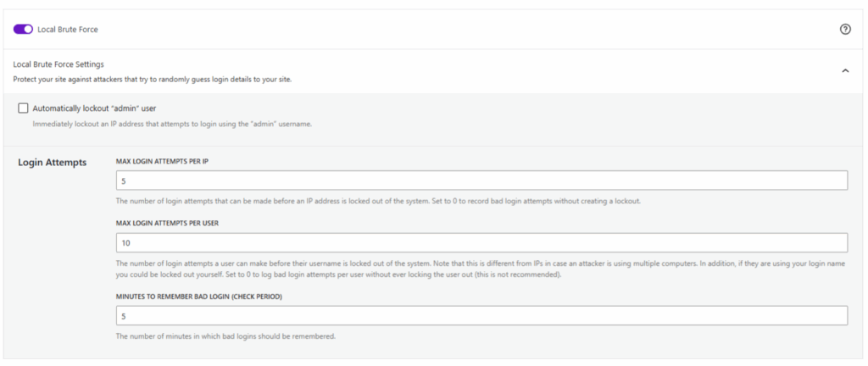Toggle the Local Brute Force switch
The height and width of the screenshot is (366, 868).
pyautogui.click(x=23, y=29)
